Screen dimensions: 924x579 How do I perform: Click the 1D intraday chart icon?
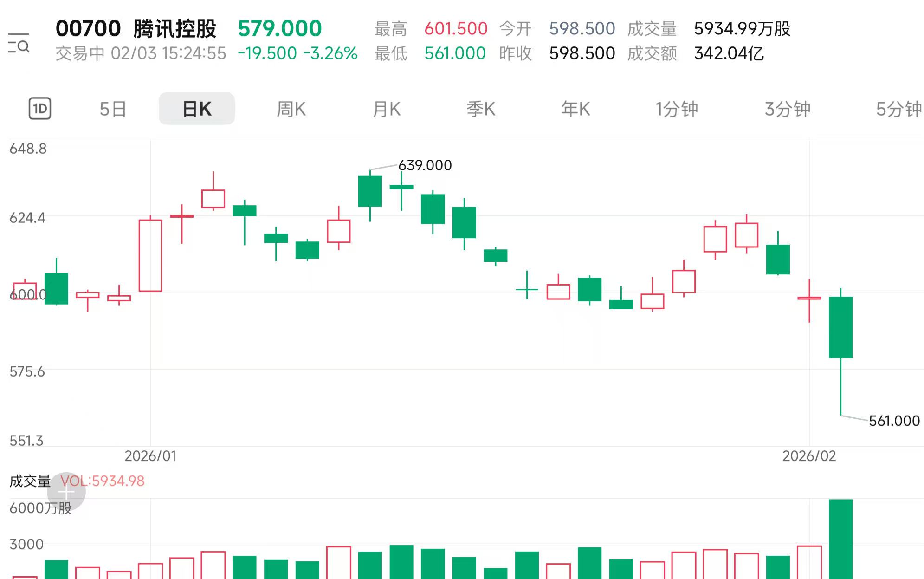[x=40, y=109]
